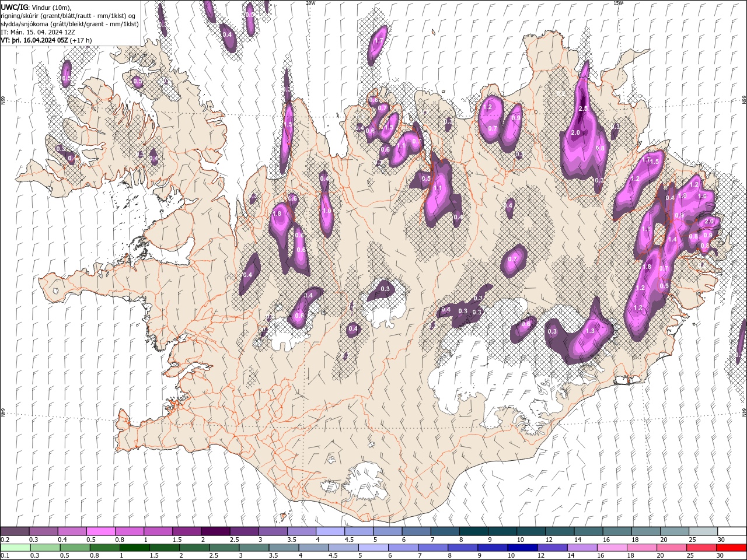Image resolution: width=747 pixels, height=560 pixels.
Task: Click the light pink rain swatch labelled 16
Action: tap(612, 548)
